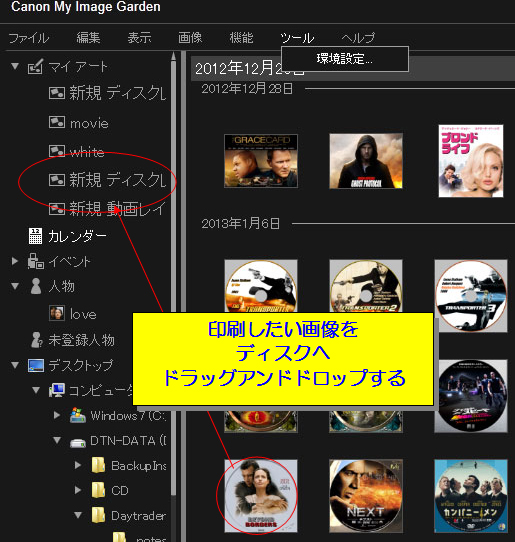Collapse the My Art tree section
Screen dimensions: 515x542
(x=15, y=66)
